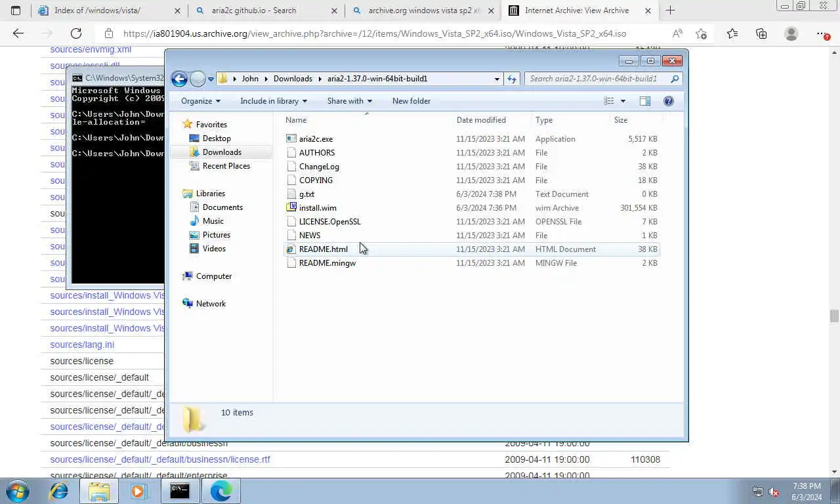Screen dimensions: 840x504
Task: Open the browser Favorites list icon
Action: pyautogui.click(x=732, y=33)
